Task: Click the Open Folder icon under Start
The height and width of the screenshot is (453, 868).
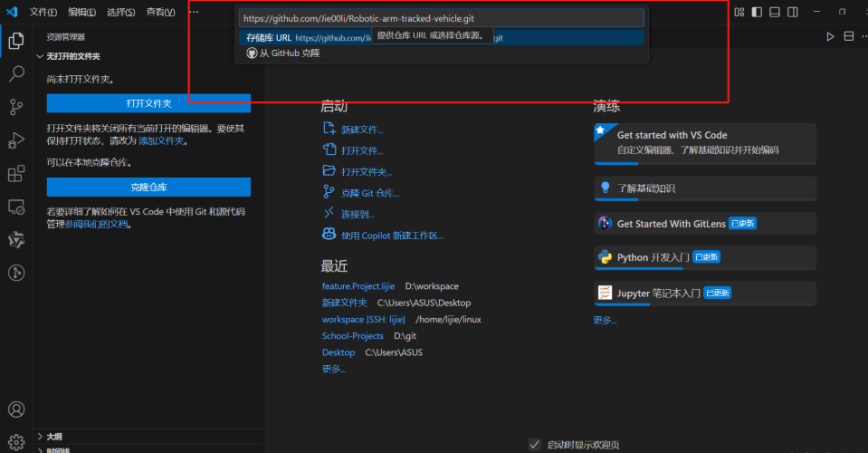Action: point(329,170)
